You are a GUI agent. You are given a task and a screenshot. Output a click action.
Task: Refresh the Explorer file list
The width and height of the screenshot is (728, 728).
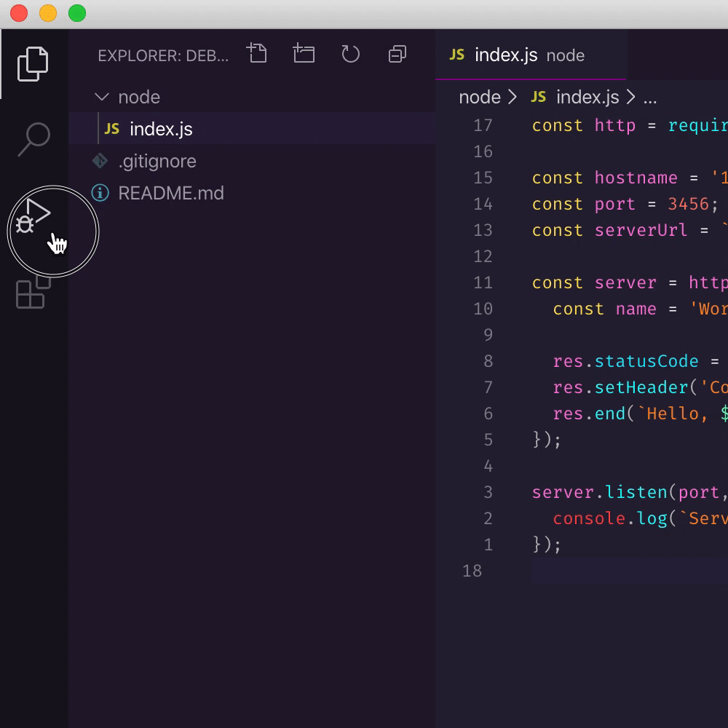pyautogui.click(x=350, y=54)
